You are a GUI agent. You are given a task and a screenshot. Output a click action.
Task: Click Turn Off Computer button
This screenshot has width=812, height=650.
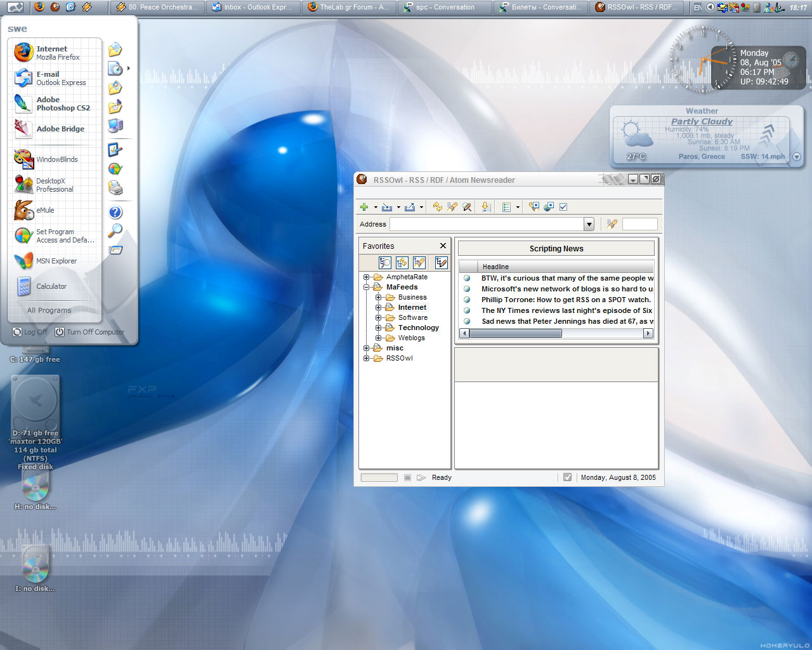(89, 332)
